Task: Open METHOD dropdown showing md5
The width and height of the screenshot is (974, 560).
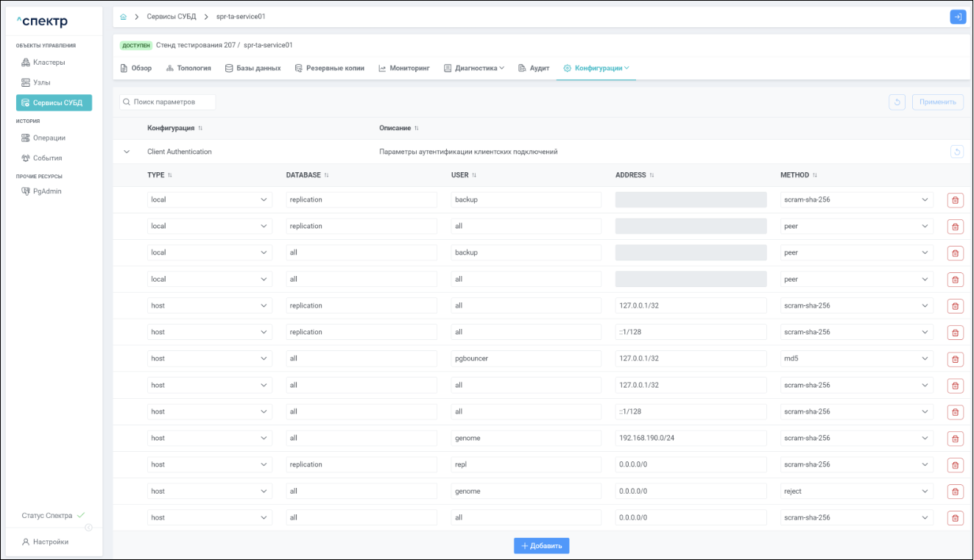Action: tap(856, 359)
